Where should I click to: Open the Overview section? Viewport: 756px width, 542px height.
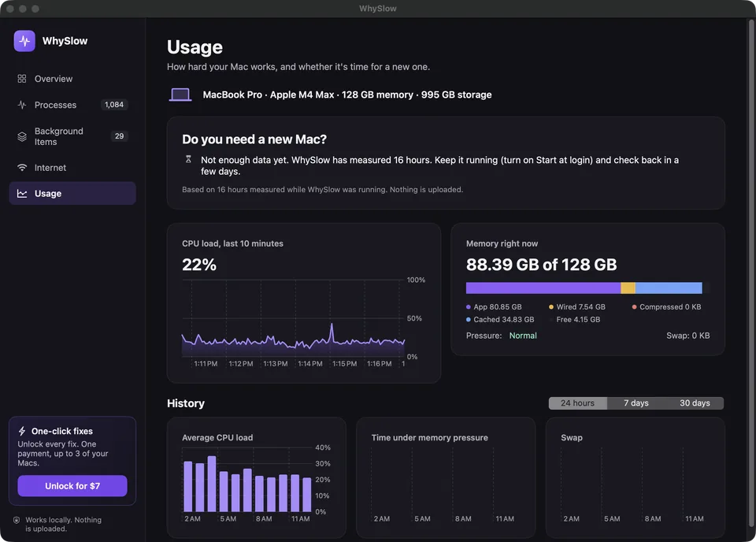[x=72, y=79]
